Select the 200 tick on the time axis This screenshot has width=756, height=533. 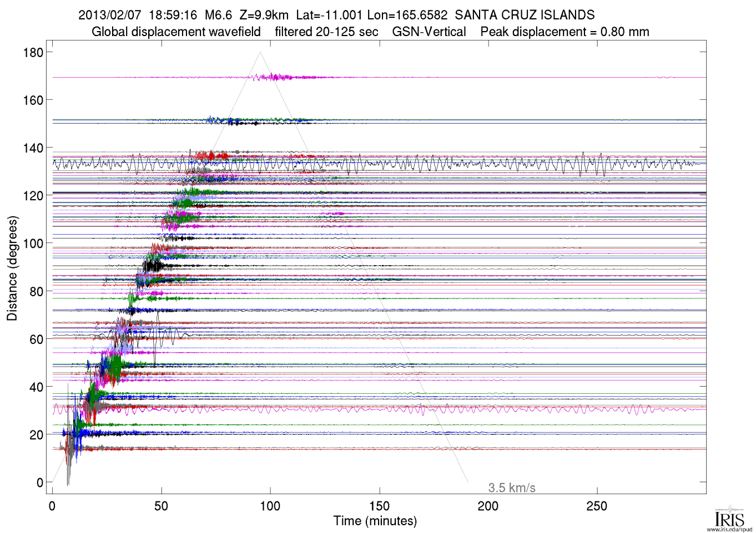[488, 506]
